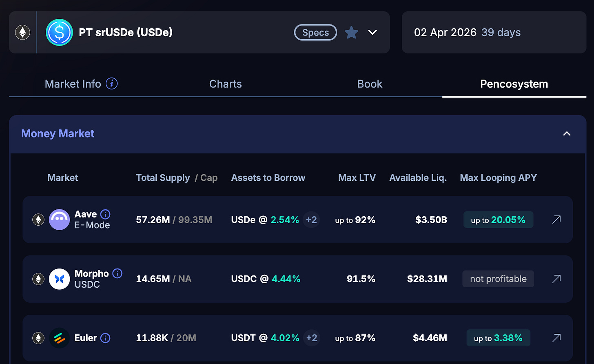Click the 57.26M / 99.35M supply value
Image resolution: width=594 pixels, height=364 pixels.
[x=174, y=220]
